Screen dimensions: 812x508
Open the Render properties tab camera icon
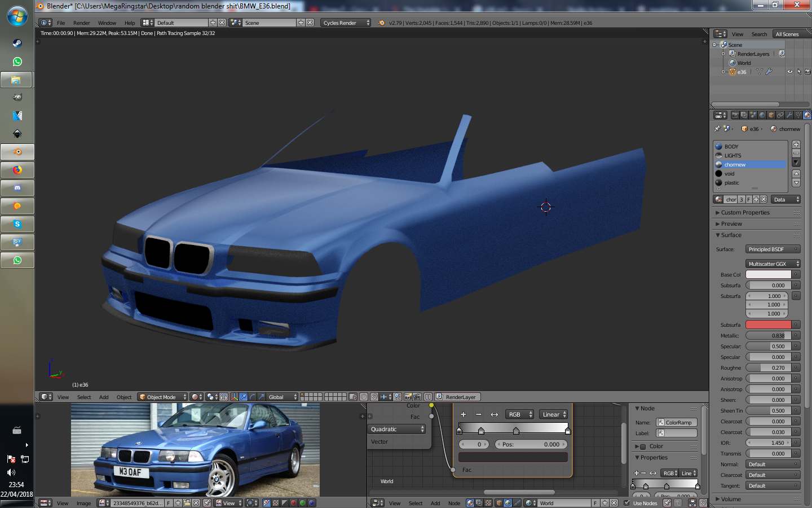tap(735, 115)
